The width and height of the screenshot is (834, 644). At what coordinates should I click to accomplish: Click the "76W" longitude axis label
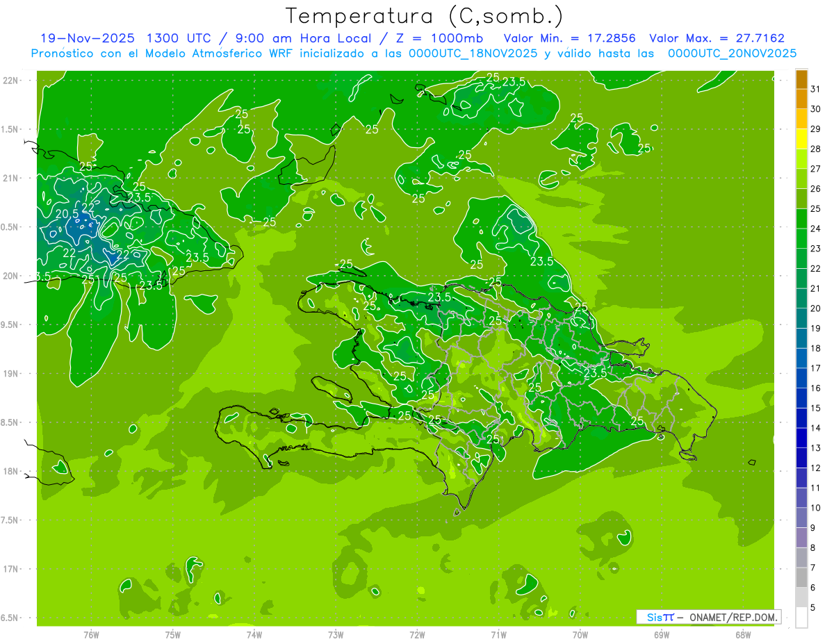coord(91,635)
